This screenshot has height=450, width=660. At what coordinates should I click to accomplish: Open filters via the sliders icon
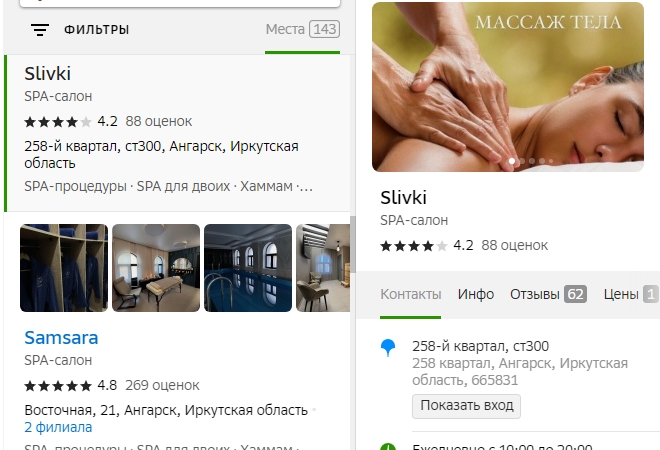point(40,30)
